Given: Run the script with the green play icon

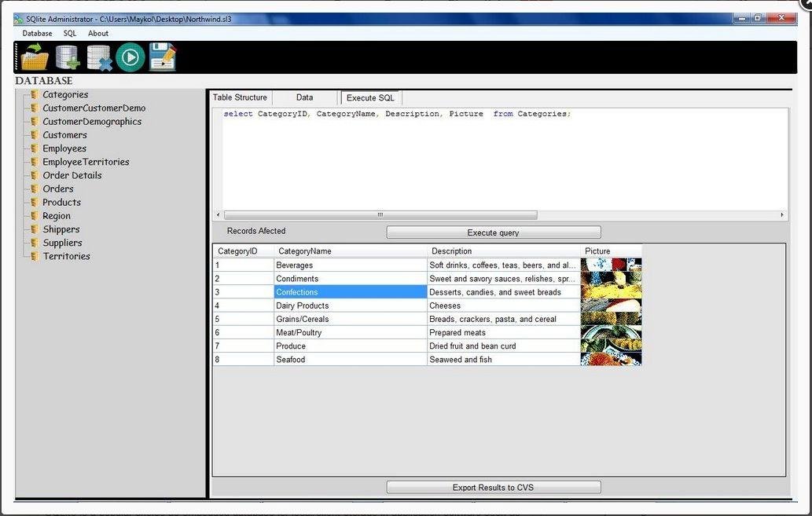Looking at the screenshot, I should [130, 56].
